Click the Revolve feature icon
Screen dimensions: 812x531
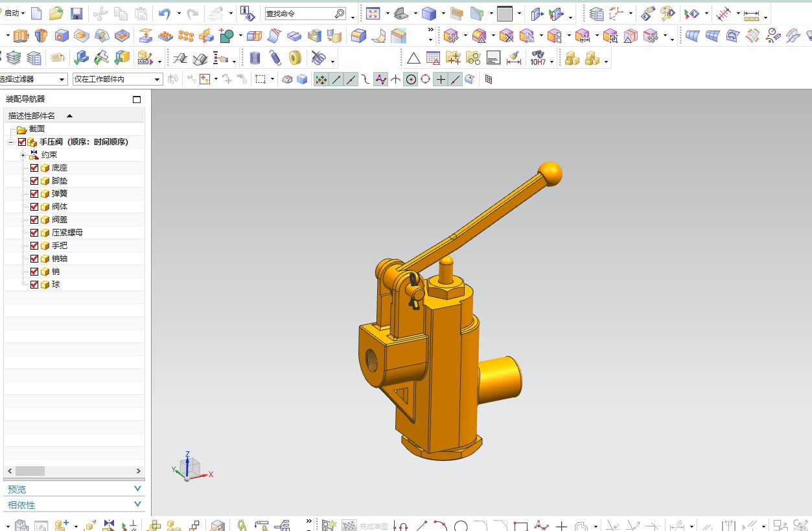click(41, 36)
